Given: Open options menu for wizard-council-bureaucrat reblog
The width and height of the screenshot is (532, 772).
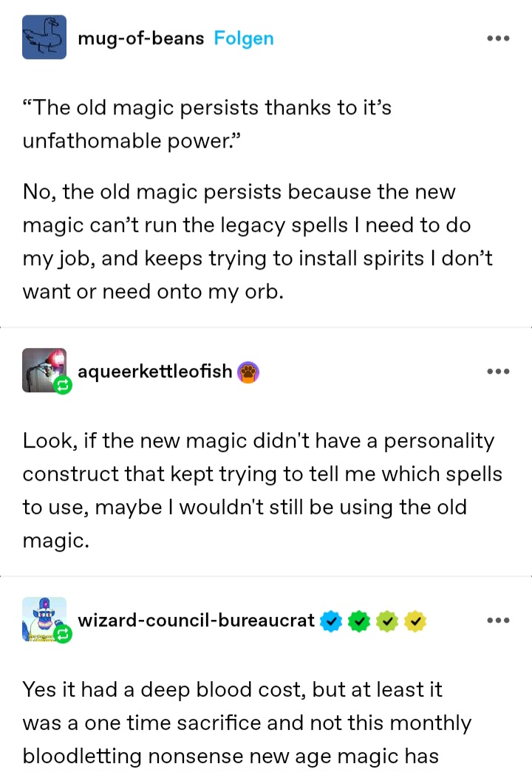Looking at the screenshot, I should [498, 621].
